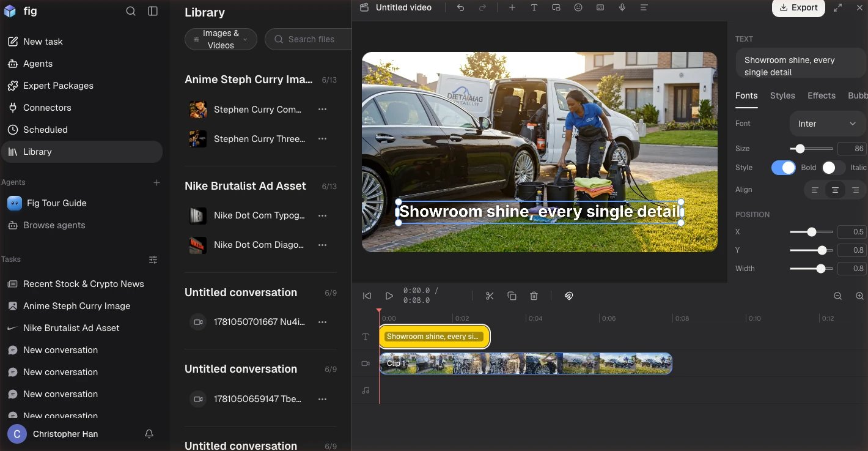The width and height of the screenshot is (868, 451).
Task: Open the Inter font dropdown
Action: [827, 124]
